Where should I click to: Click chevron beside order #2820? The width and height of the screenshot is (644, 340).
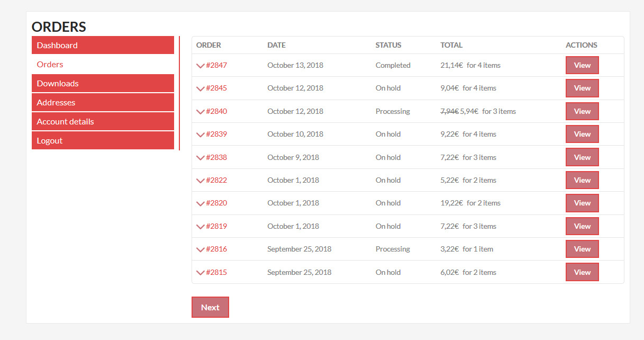[200, 203]
